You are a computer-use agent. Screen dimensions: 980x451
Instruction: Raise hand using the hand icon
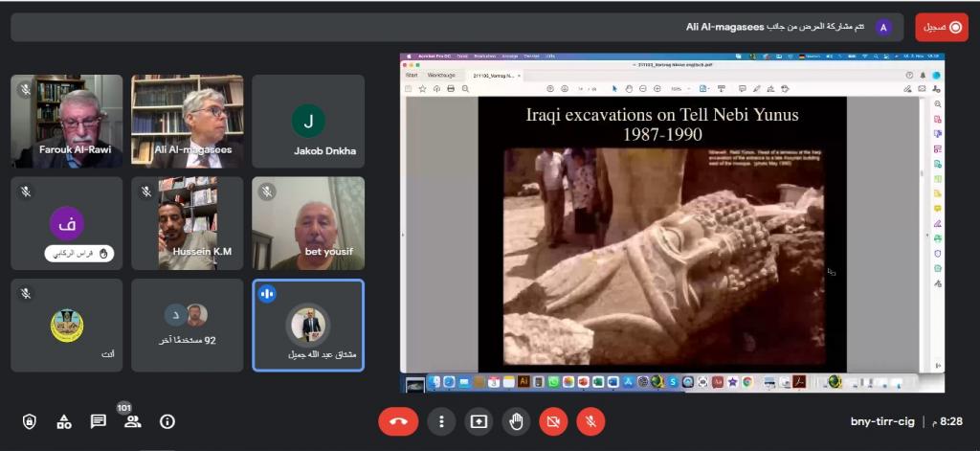pos(516,421)
